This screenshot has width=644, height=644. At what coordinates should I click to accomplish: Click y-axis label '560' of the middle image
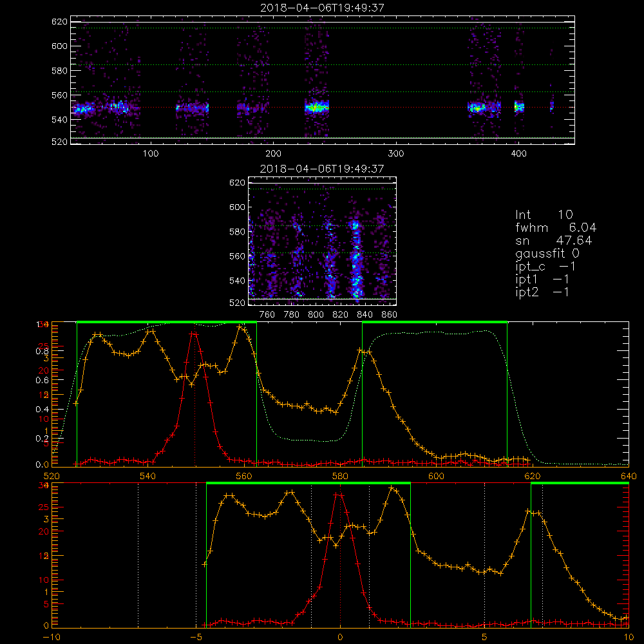(x=237, y=256)
